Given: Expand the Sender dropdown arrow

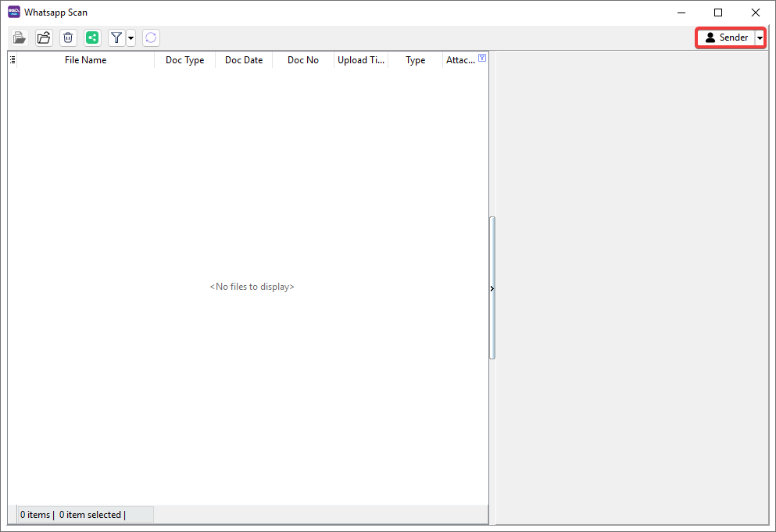Looking at the screenshot, I should (760, 37).
